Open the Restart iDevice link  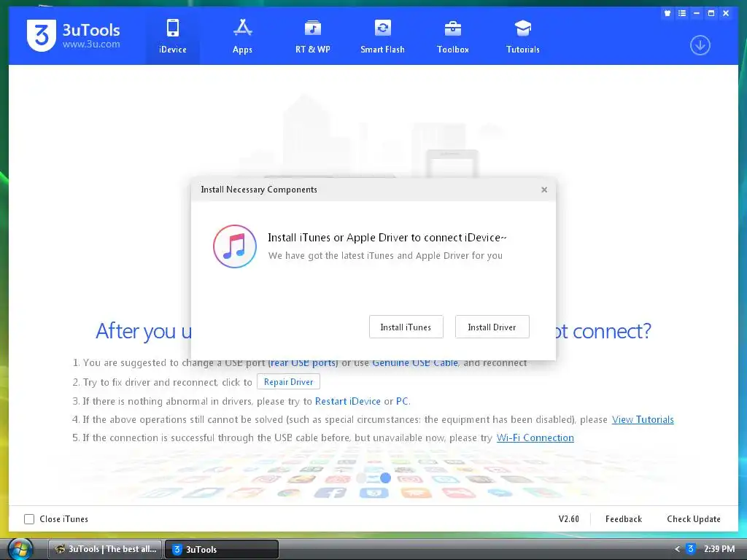[348, 402]
